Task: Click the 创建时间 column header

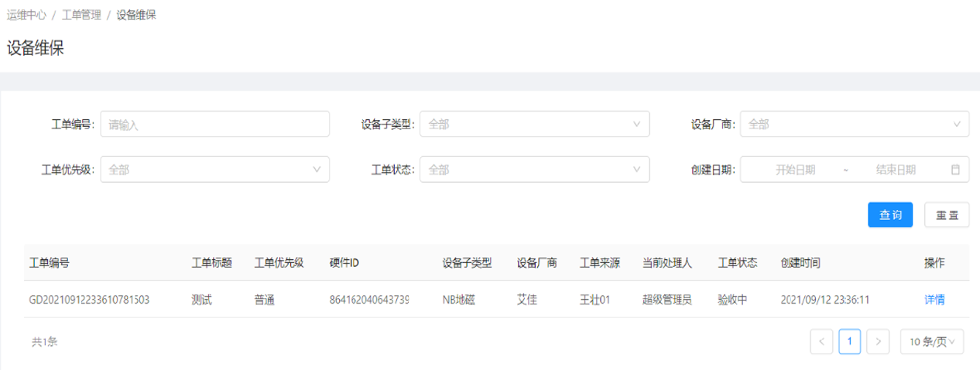Action: pos(800,263)
